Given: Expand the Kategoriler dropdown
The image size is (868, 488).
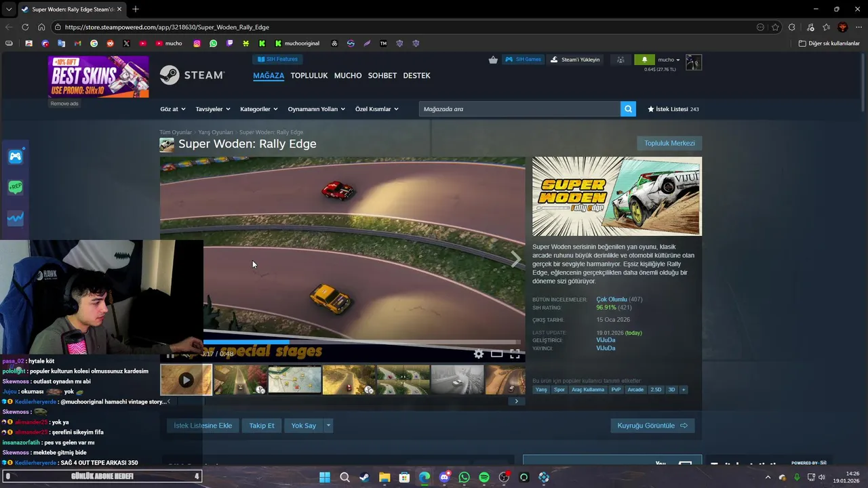Looking at the screenshot, I should (x=259, y=109).
